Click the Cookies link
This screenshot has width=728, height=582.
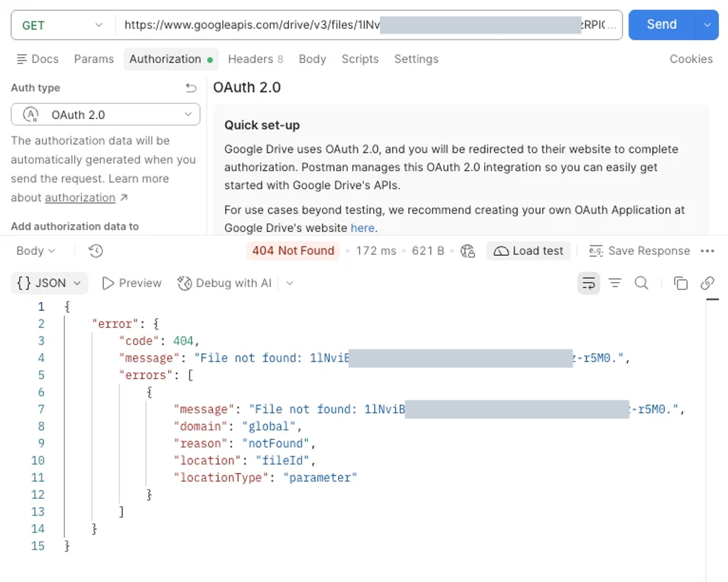pos(691,59)
